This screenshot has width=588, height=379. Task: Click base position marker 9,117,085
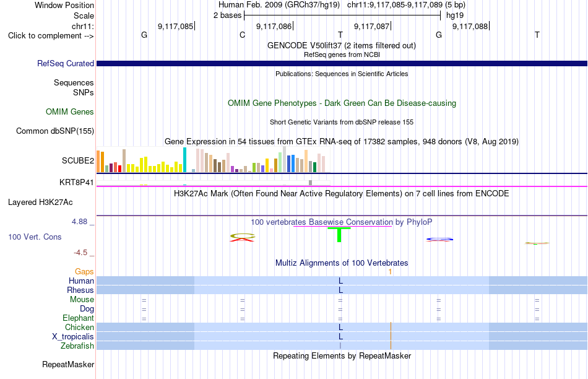[176, 26]
